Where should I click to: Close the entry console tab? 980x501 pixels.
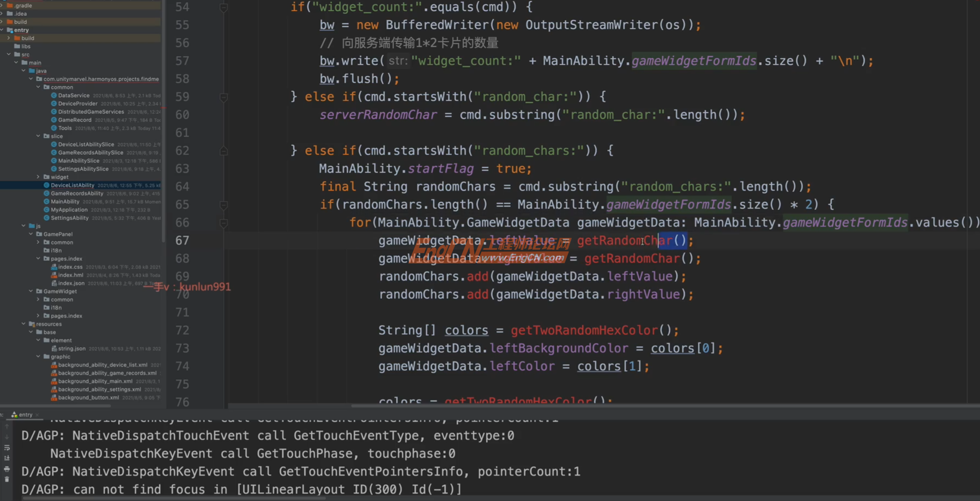tap(37, 415)
